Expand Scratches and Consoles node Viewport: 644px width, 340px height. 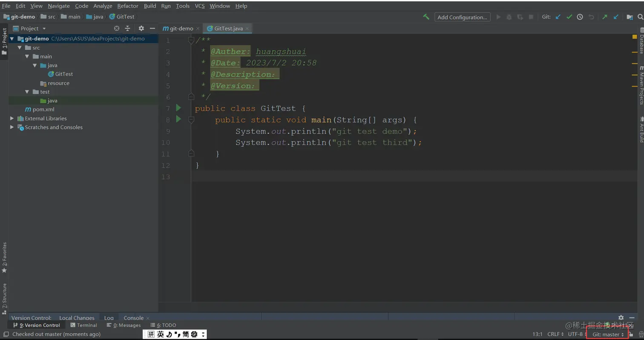(x=12, y=127)
